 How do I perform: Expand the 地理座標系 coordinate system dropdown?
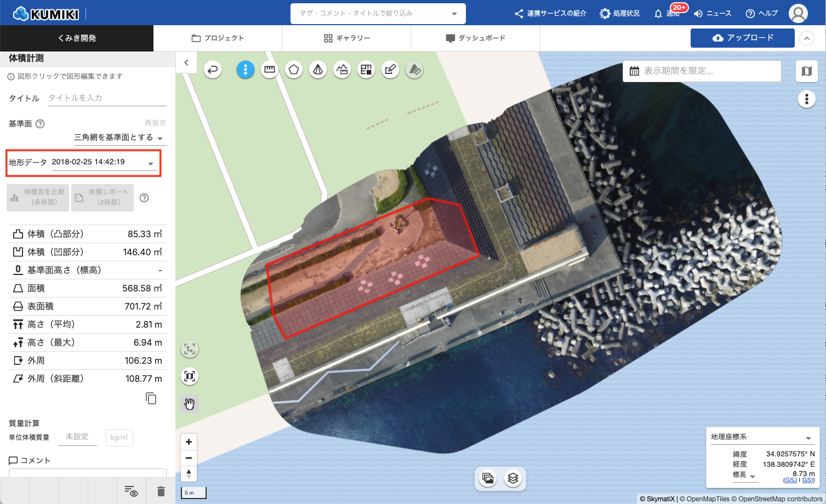[808, 438]
